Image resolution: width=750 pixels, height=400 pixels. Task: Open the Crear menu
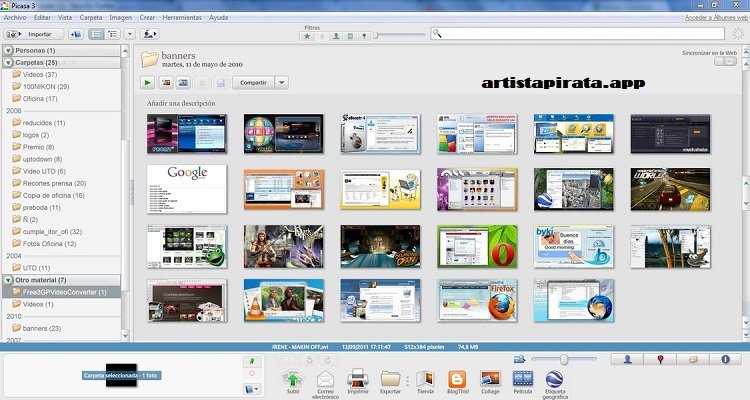[147, 17]
